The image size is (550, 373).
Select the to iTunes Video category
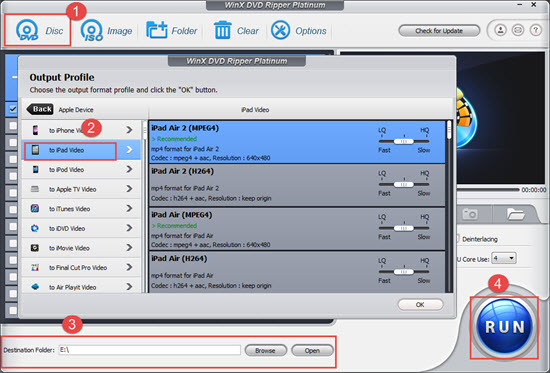pyautogui.click(x=81, y=209)
